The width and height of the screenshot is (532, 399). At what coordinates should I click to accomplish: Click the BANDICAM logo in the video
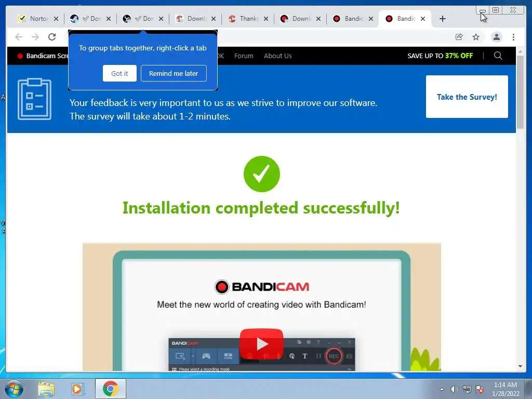click(x=262, y=287)
